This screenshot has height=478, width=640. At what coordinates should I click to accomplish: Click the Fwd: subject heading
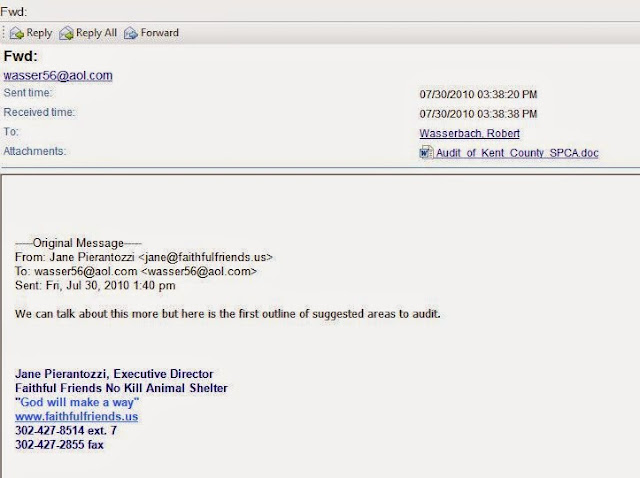coord(20,56)
